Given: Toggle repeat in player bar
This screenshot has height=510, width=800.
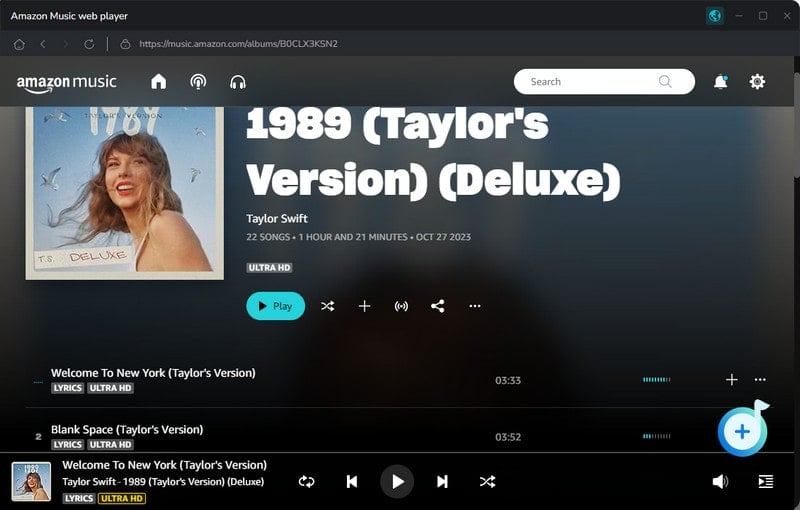Looking at the screenshot, I should click(307, 481).
